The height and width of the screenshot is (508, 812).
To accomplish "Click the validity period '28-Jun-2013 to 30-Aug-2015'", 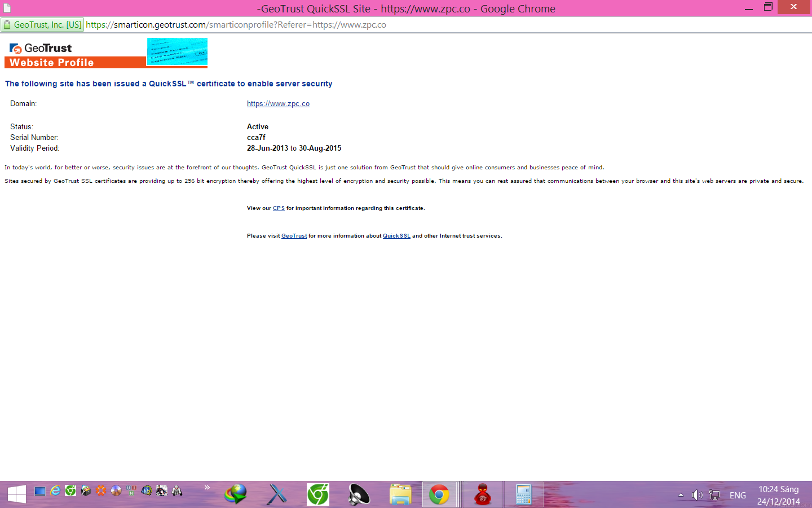I will [x=294, y=148].
